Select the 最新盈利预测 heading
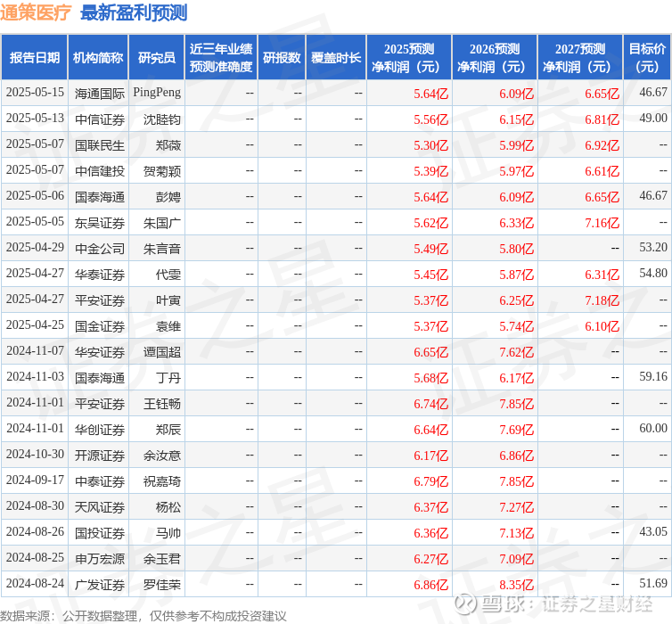 (134, 12)
